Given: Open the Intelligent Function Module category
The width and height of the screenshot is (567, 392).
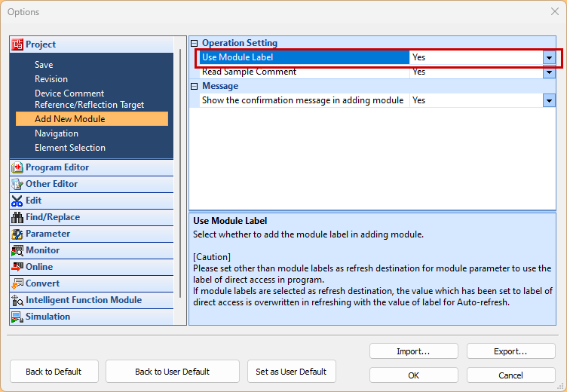Looking at the screenshot, I should tap(83, 300).
